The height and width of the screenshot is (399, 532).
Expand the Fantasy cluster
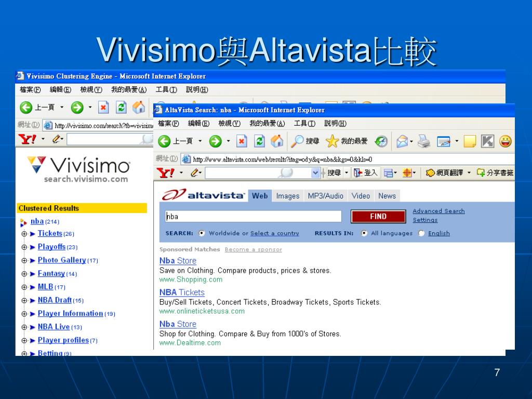pyautogui.click(x=24, y=274)
